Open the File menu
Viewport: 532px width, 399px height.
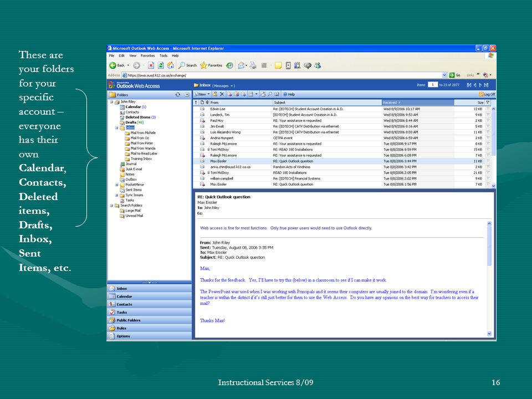tap(111, 55)
